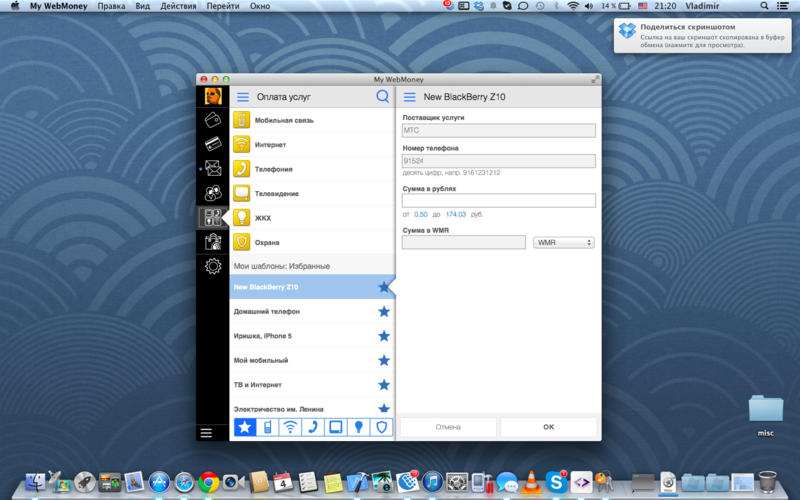Click search magnifier in Оплата услуг header
The height and width of the screenshot is (500, 800).
(x=382, y=97)
